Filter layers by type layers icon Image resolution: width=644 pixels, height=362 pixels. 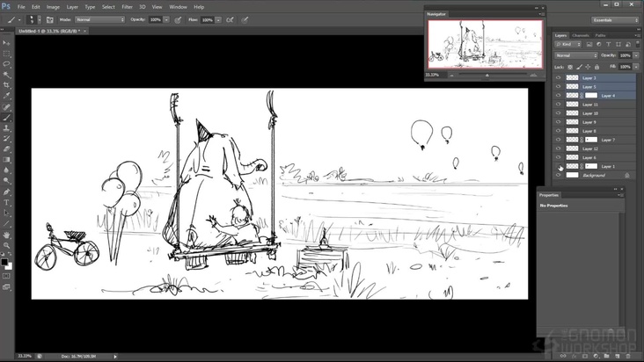tap(608, 44)
